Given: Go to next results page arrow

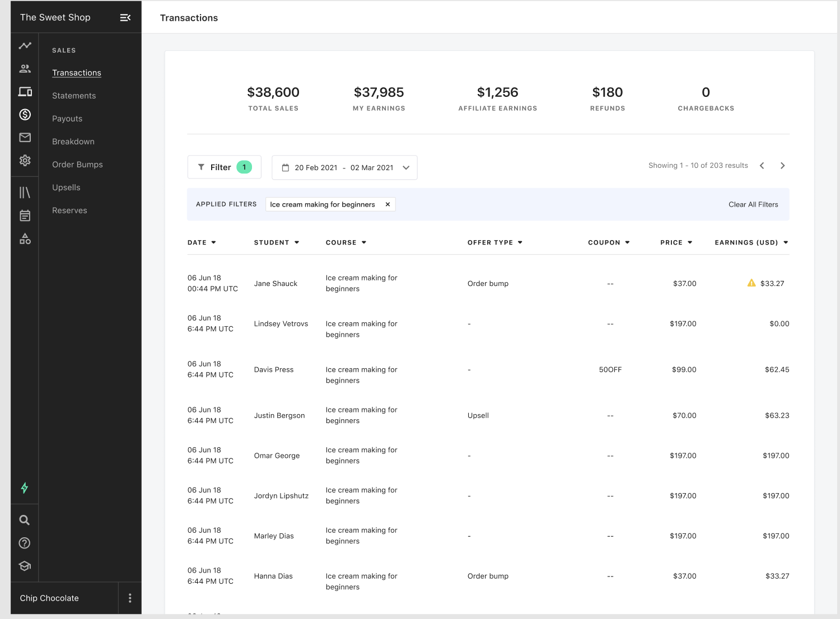Looking at the screenshot, I should point(783,165).
